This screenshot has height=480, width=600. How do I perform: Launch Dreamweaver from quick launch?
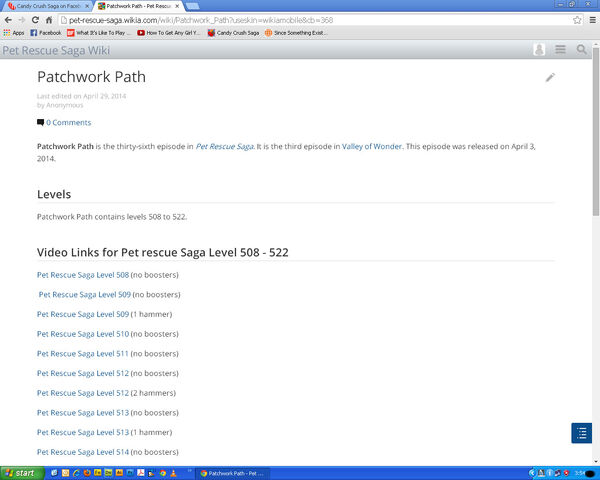[x=108, y=473]
